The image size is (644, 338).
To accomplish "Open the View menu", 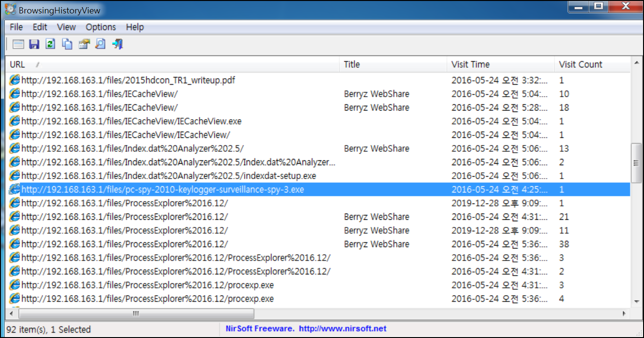I will click(x=66, y=27).
